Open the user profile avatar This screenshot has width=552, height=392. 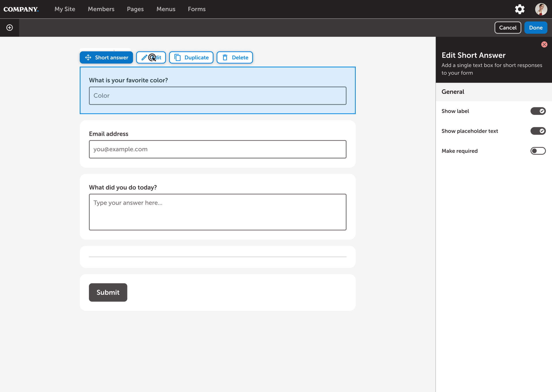[x=541, y=9]
